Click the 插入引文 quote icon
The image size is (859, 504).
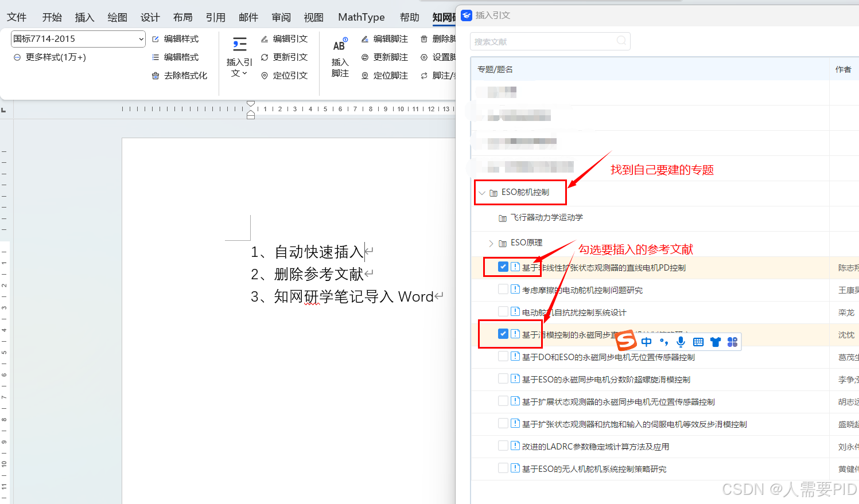tap(240, 44)
